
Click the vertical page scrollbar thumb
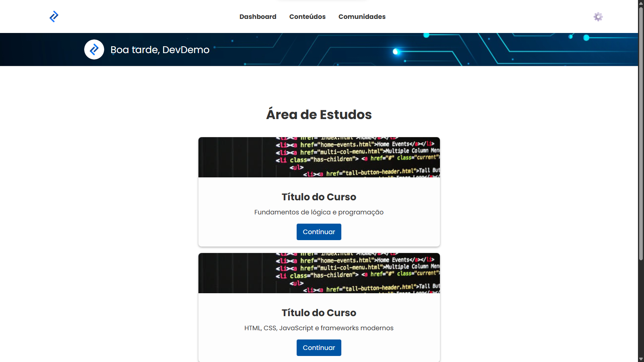coord(641,133)
